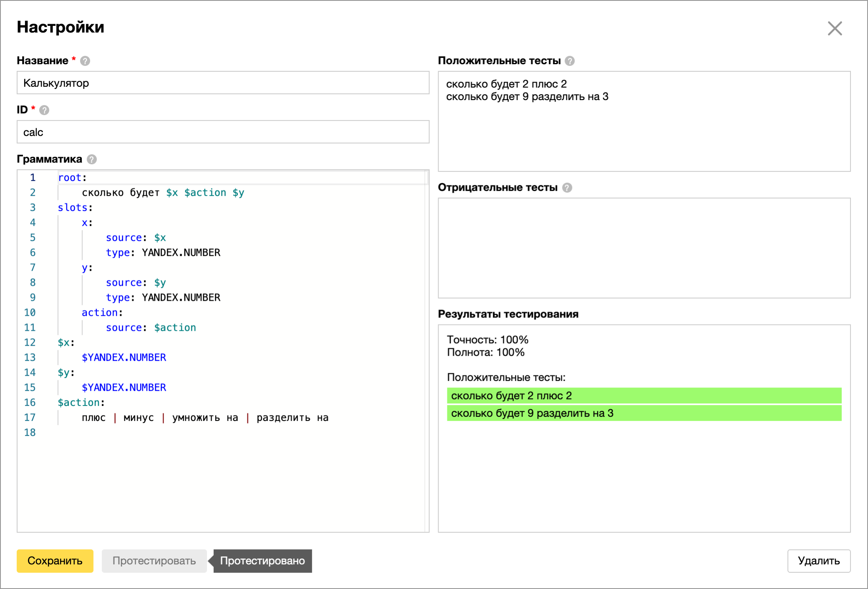The image size is (868, 589).
Task: Click the Протестировано tooltip label
Action: [x=262, y=561]
